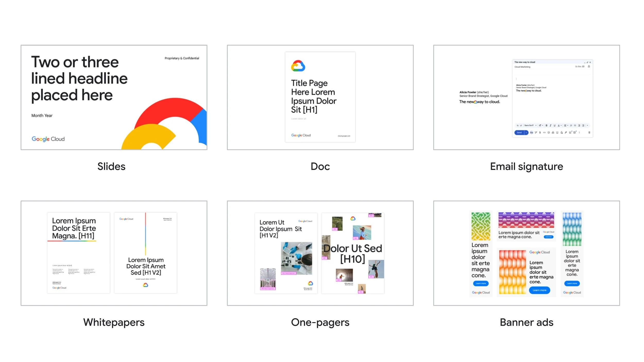The image size is (644, 362).
Task: Select the Whitepapers [H11] cover page
Action: tap(79, 253)
